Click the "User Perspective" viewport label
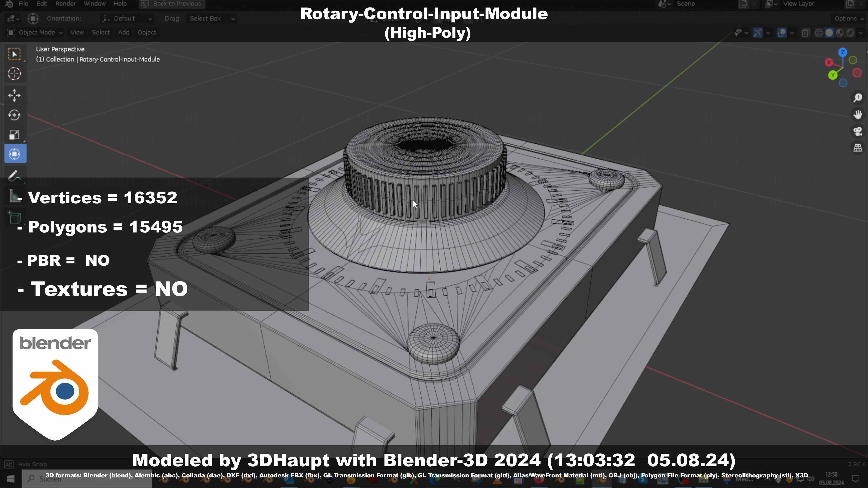Image resolution: width=868 pixels, height=488 pixels. (x=60, y=49)
